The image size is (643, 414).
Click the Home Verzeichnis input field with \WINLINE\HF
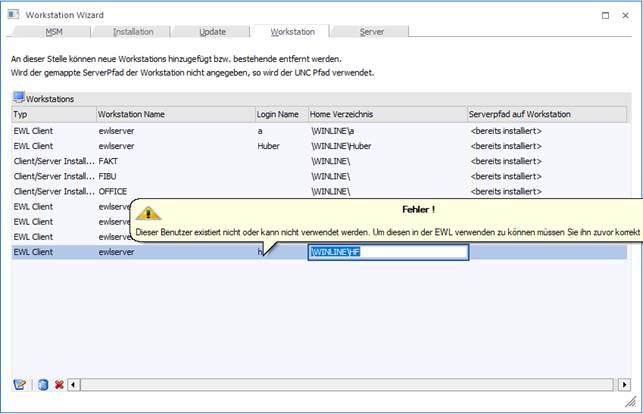point(387,253)
